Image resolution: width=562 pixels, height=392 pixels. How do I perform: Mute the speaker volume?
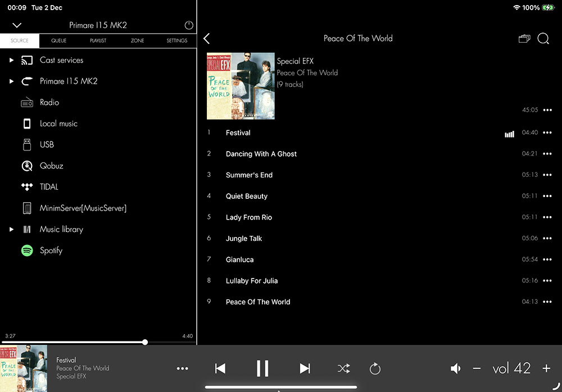click(x=456, y=368)
